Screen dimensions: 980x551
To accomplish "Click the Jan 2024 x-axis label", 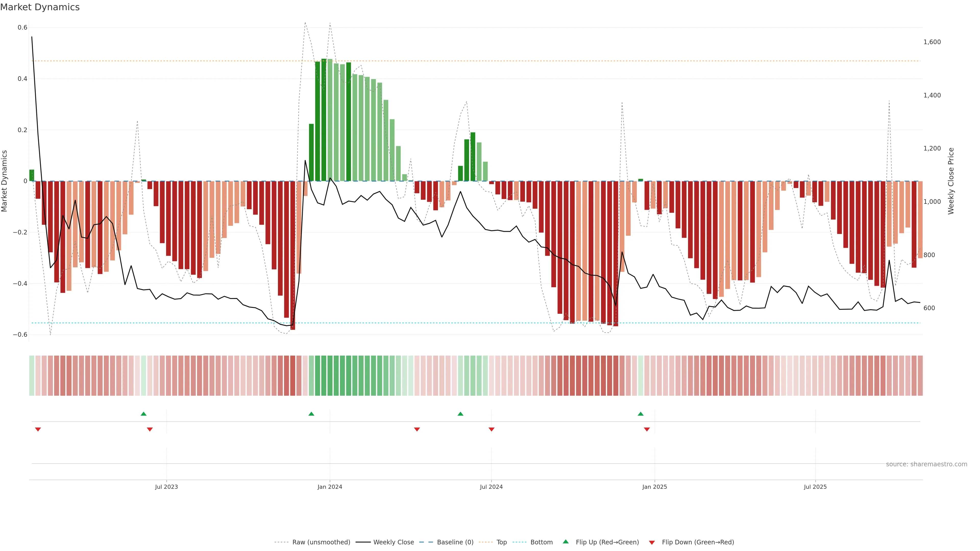I will 330,487.
